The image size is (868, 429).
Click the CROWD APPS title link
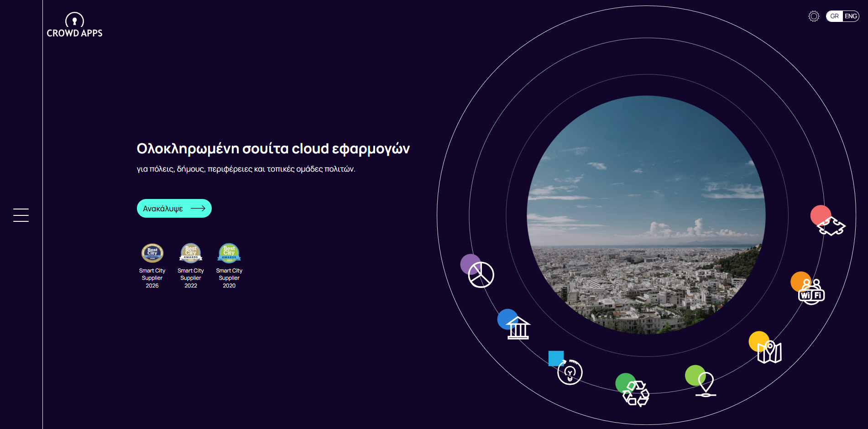(x=74, y=33)
